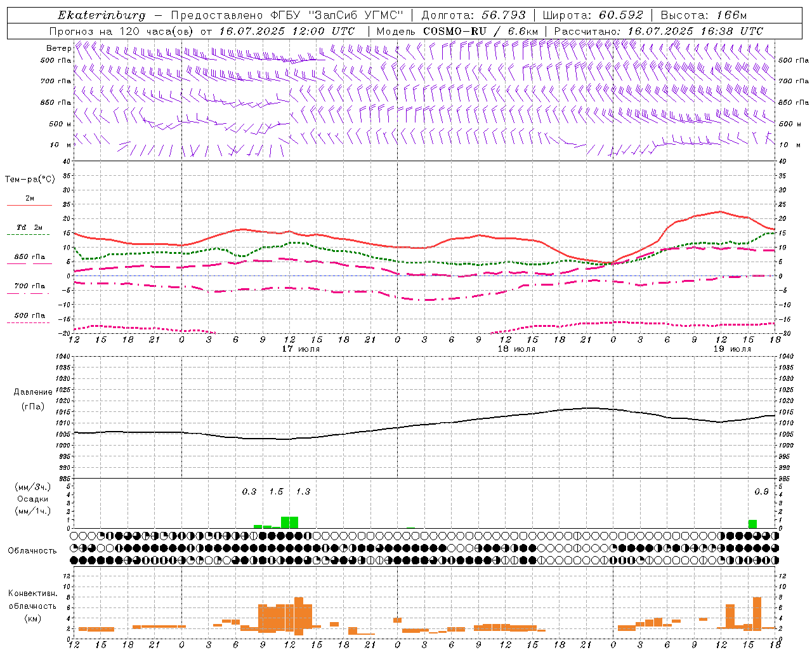
Task: Click the '18 июля' date label
Action: 516,349
